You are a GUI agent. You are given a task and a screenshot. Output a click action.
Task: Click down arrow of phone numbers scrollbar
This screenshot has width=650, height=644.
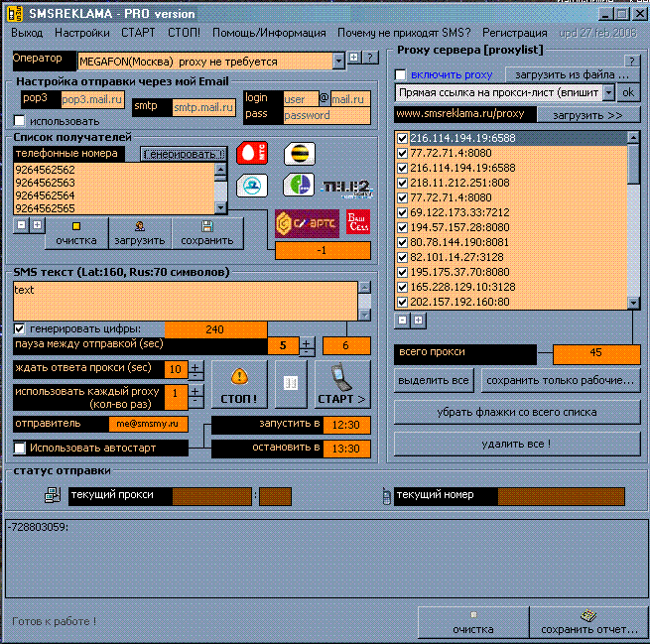pos(220,208)
